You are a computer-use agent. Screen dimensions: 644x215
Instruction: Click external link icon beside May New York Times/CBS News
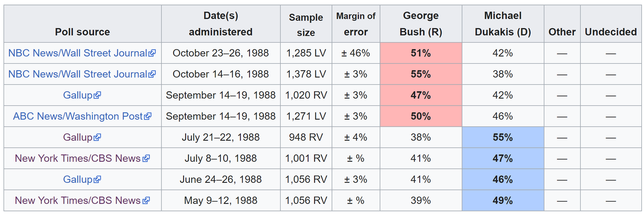point(146,201)
